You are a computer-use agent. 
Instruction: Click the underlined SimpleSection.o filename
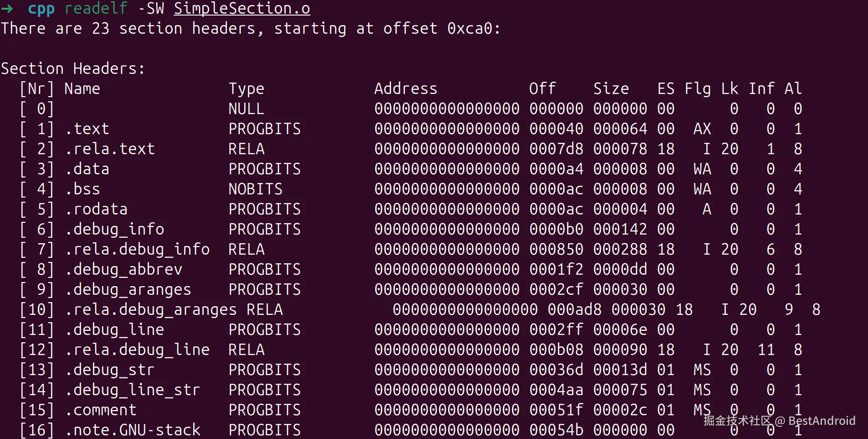(x=242, y=8)
